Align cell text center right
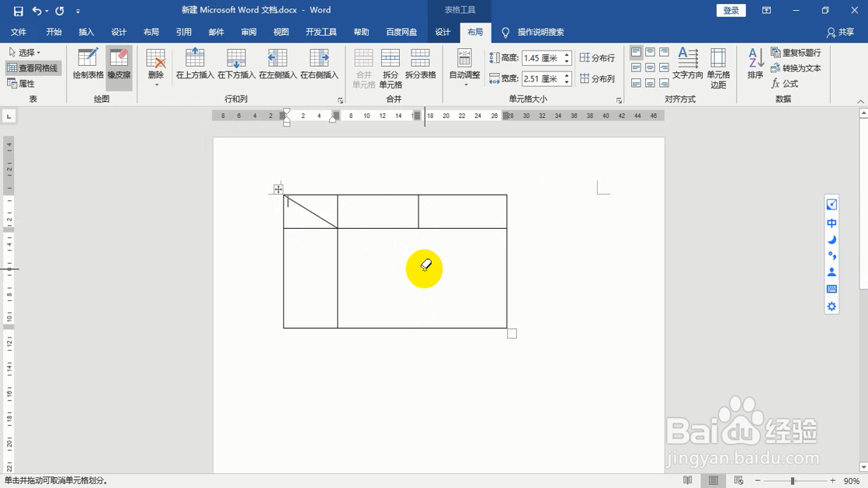The width and height of the screenshot is (868, 488). (664, 67)
